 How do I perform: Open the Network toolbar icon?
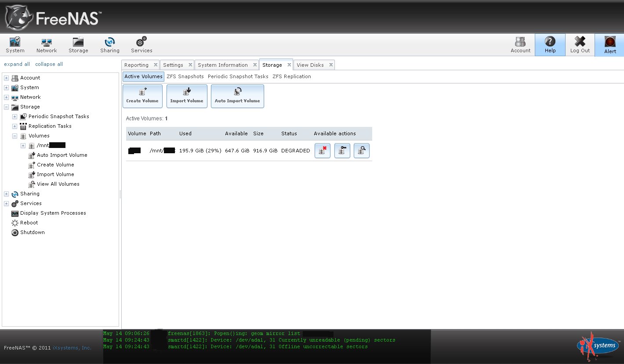(47, 45)
